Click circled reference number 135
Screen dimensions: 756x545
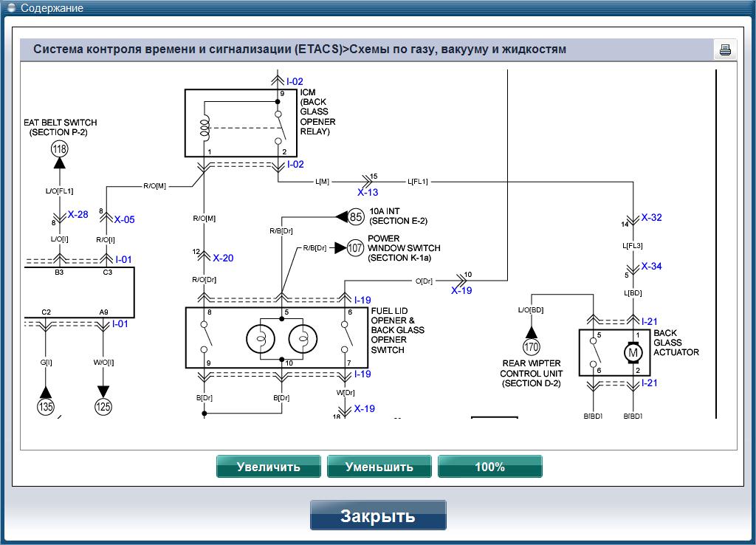click(46, 405)
